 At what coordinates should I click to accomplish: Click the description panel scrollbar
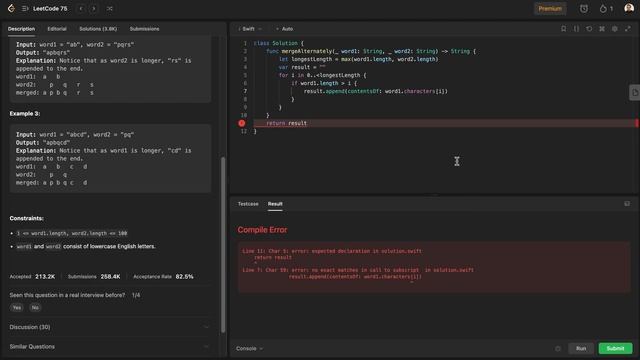[x=223, y=245]
